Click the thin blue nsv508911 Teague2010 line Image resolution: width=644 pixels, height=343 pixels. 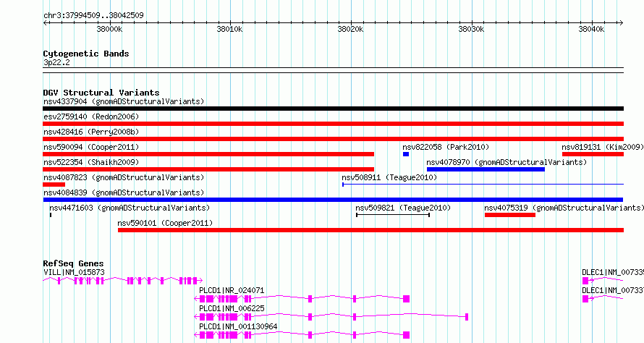click(483, 185)
